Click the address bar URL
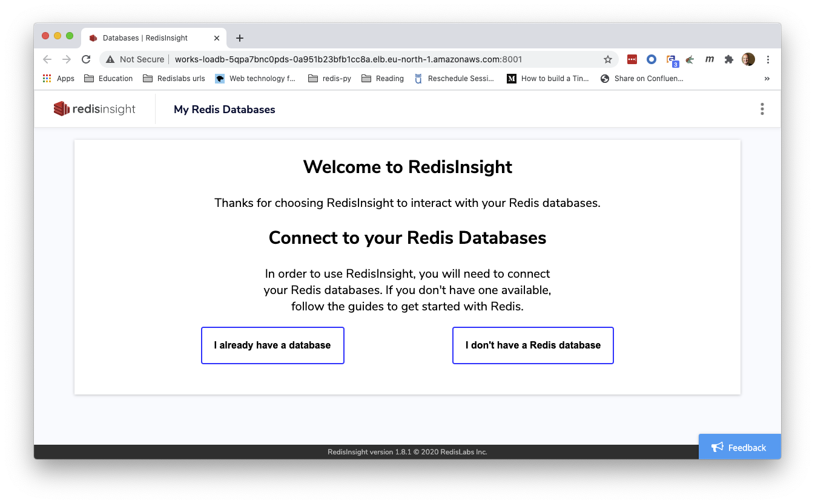 click(x=348, y=59)
